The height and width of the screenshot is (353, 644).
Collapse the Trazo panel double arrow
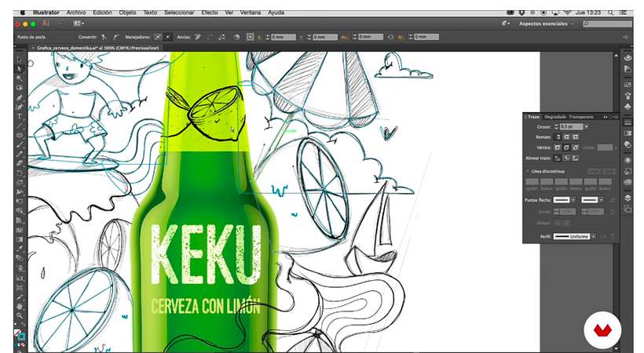coord(606,117)
